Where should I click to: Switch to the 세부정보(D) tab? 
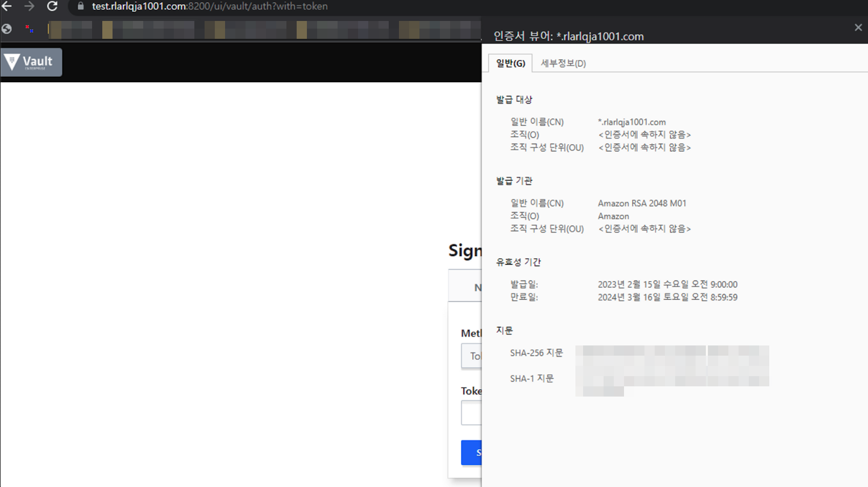[x=563, y=63]
